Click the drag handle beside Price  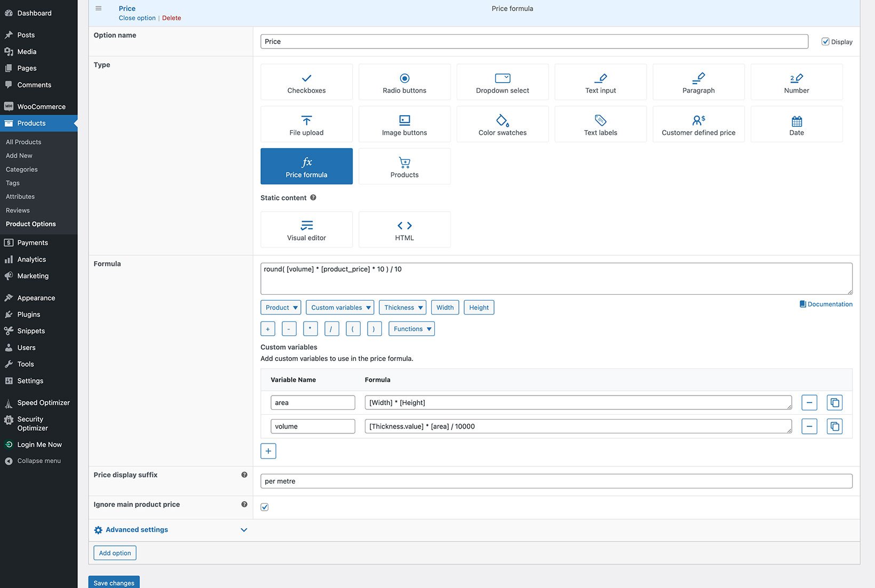click(x=99, y=9)
